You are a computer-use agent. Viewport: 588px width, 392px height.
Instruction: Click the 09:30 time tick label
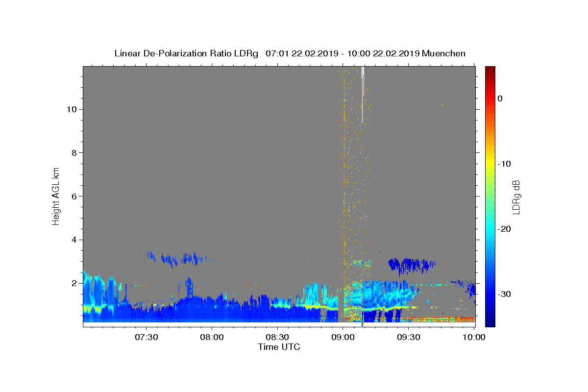pos(409,338)
